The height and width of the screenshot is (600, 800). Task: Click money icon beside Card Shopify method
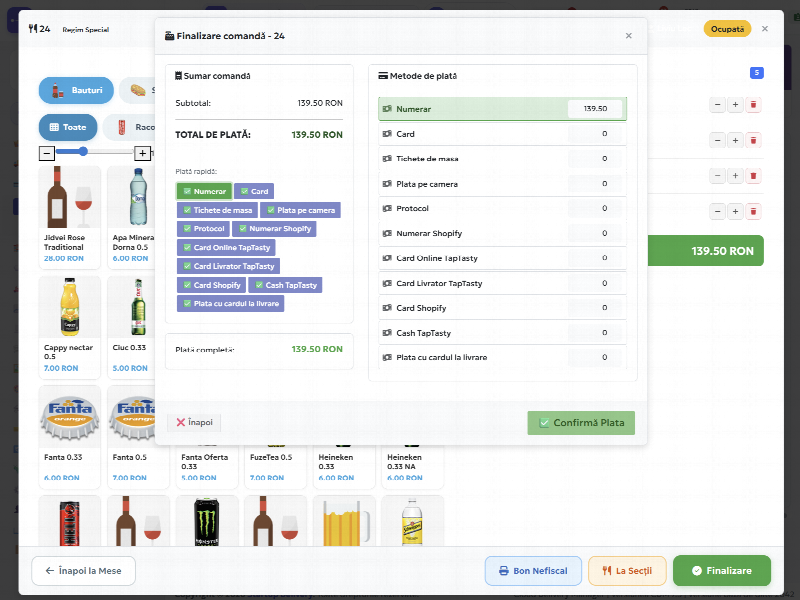click(x=387, y=308)
